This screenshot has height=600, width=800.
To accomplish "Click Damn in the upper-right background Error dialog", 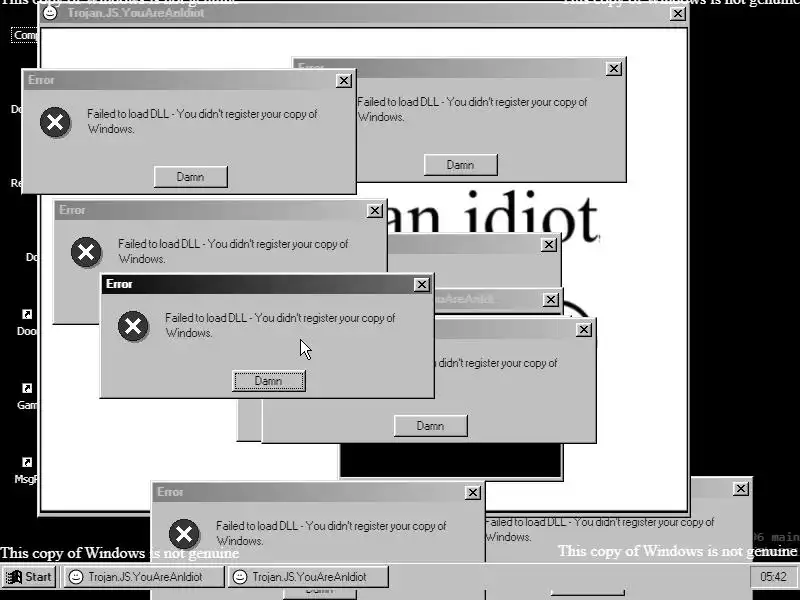I will [x=461, y=165].
